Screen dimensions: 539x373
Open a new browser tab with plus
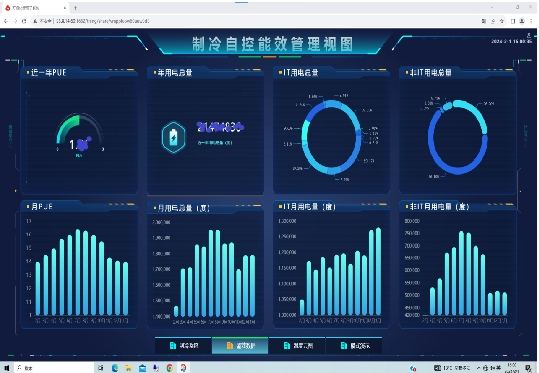[x=75, y=8]
